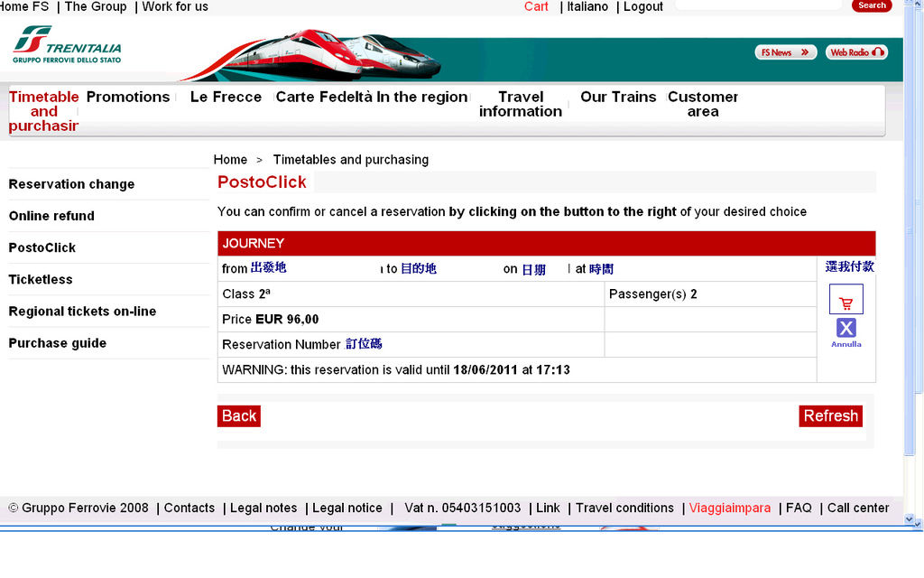Screen dimensions: 924x578
Task: Click scrollbar down arrow
Action: (910, 519)
